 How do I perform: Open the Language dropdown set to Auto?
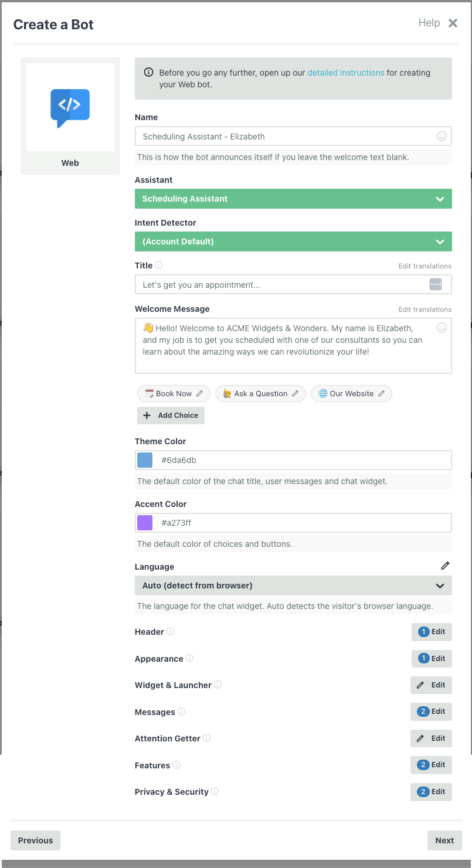(293, 586)
